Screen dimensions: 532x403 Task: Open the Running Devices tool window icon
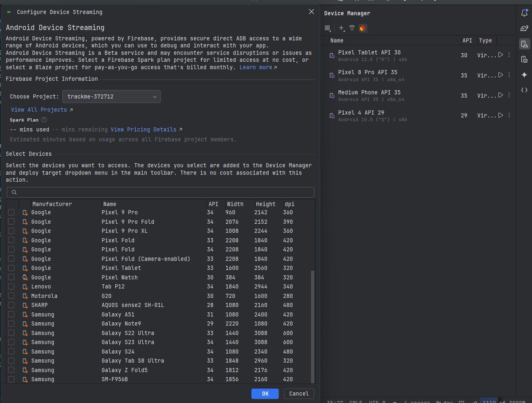tap(524, 59)
